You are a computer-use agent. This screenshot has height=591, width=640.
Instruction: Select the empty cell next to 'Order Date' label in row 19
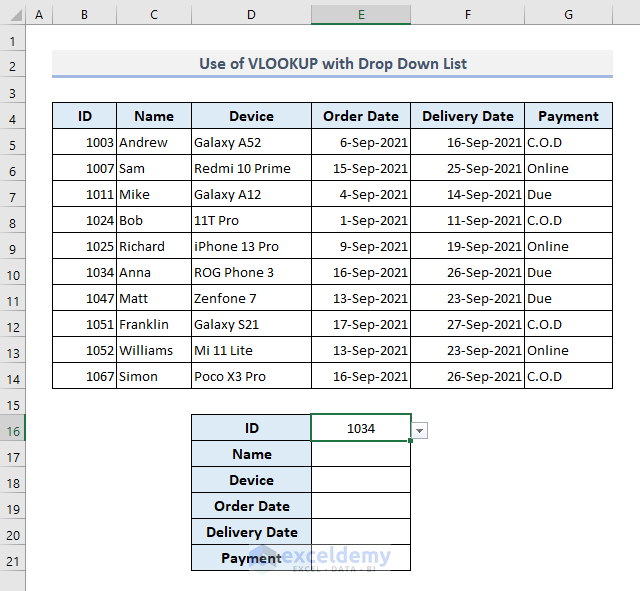361,506
